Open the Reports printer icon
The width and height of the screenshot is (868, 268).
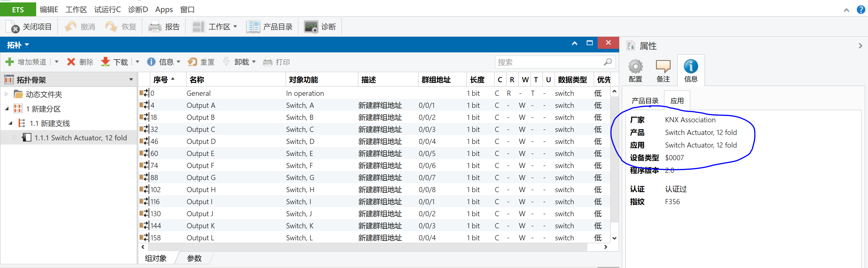click(x=155, y=27)
